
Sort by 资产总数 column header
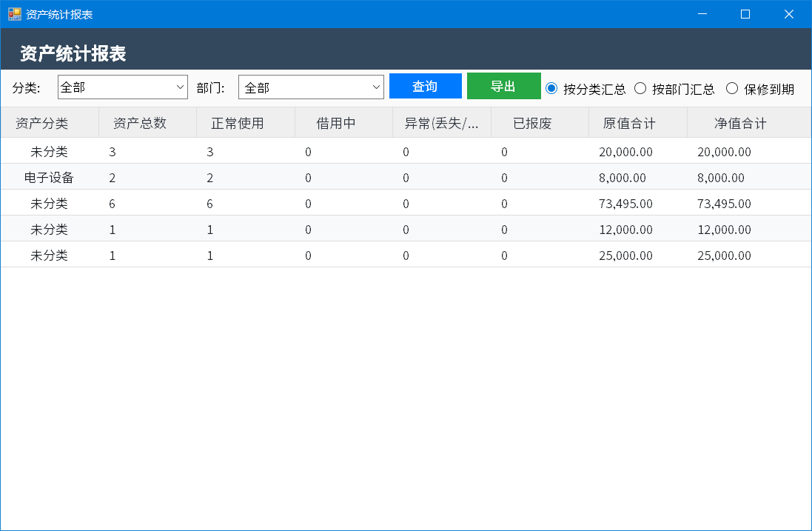pyautogui.click(x=147, y=123)
